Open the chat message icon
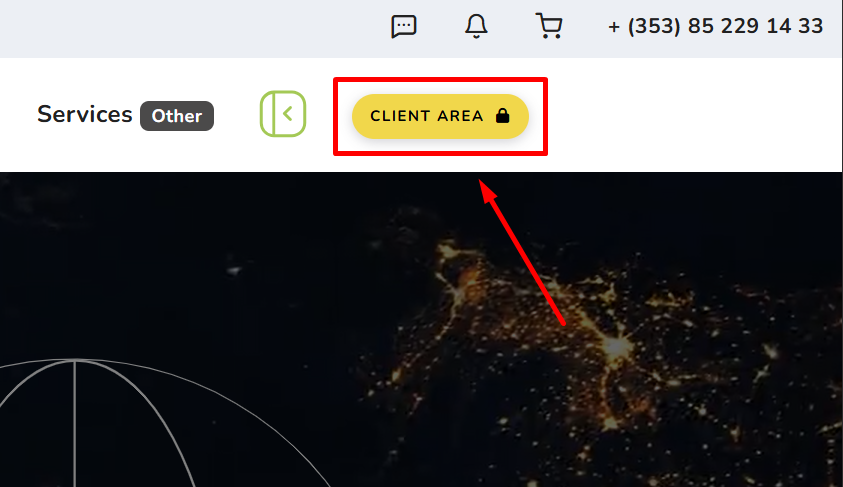This screenshot has width=843, height=487. coord(403,26)
